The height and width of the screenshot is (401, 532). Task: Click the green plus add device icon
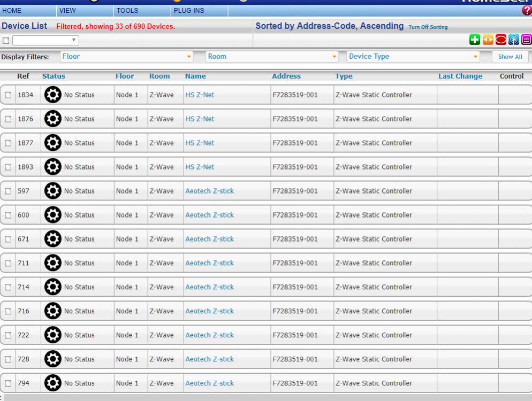click(x=474, y=40)
